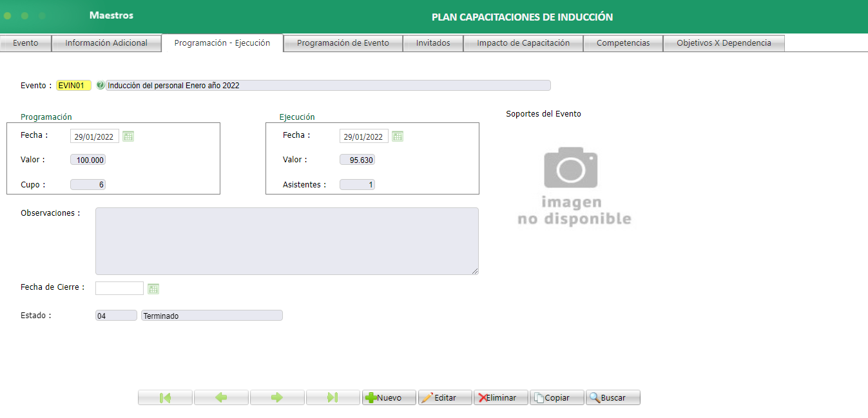This screenshot has height=418, width=868.
Task: Duplicate the record with Copiar
Action: tap(556, 397)
